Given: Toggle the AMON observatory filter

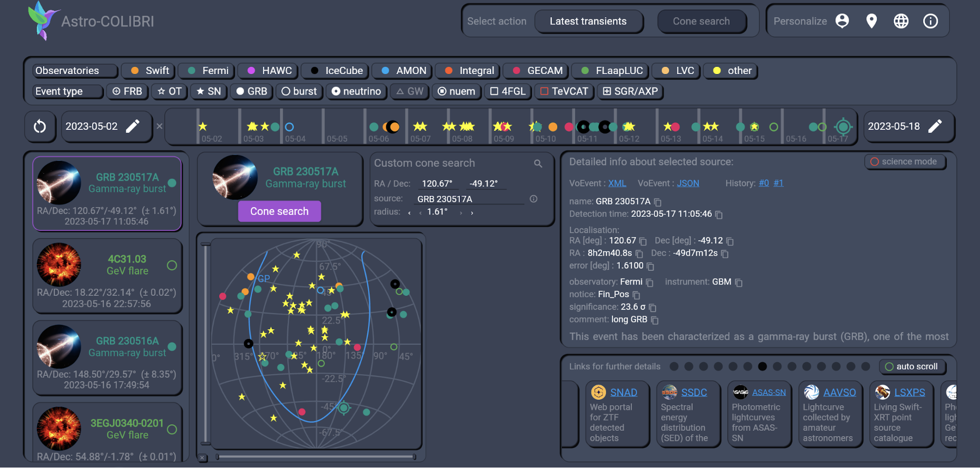Looking at the screenshot, I should click(403, 71).
